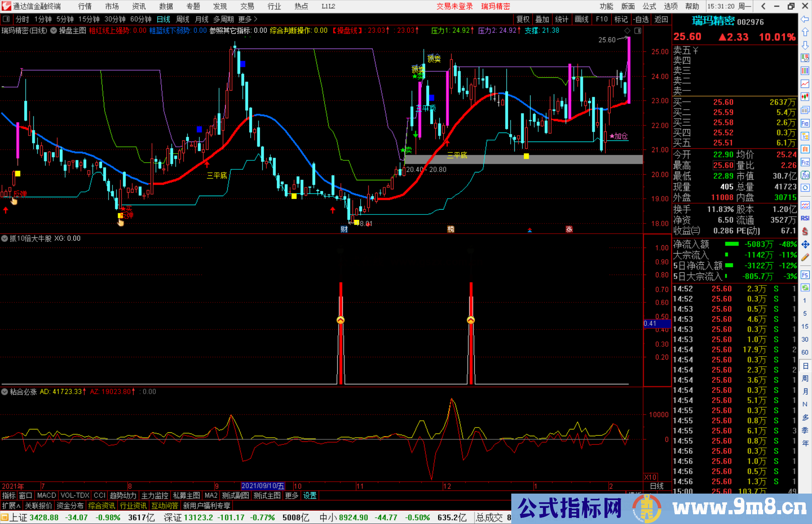This screenshot has height=524, width=812.
Task: Open the top-right navigation back chevron
Action: 763,6
